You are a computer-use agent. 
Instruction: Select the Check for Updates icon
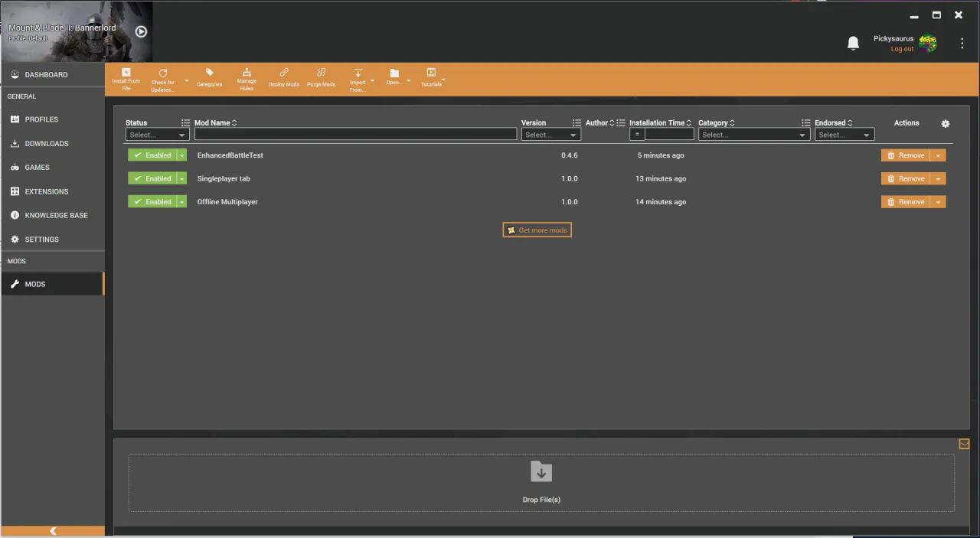[x=162, y=78]
